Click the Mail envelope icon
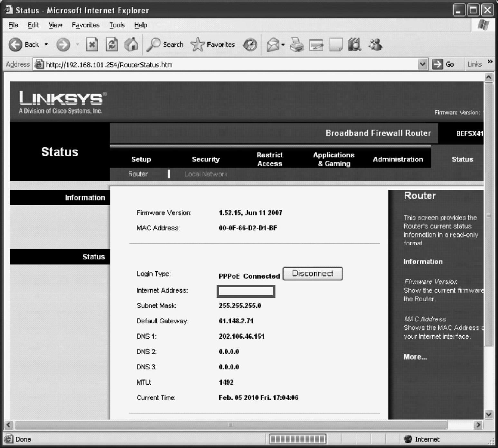Screen dimensions: 498x448 pyautogui.click(x=273, y=45)
